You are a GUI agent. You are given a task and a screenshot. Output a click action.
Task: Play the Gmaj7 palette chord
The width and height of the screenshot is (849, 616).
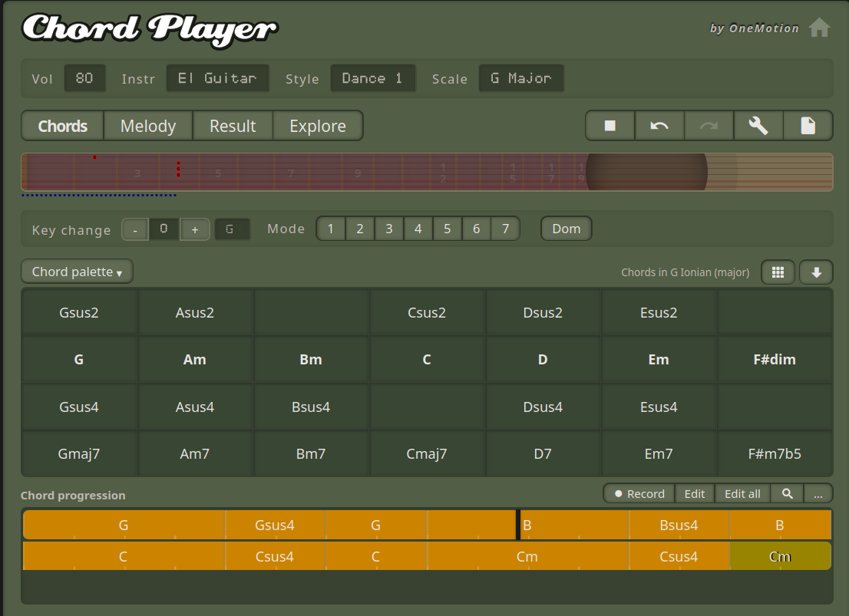point(79,453)
